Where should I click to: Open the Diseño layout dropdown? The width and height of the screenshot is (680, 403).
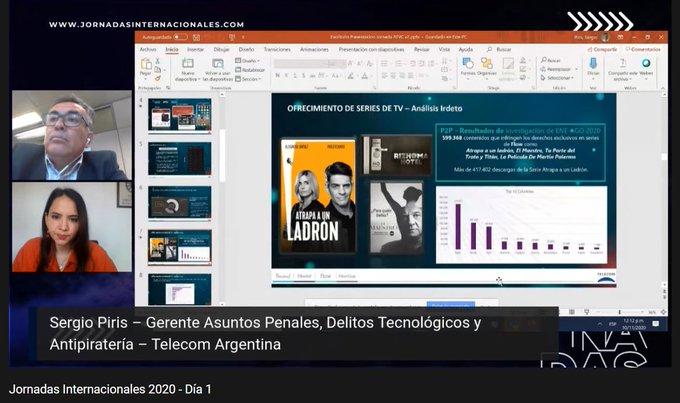247,61
